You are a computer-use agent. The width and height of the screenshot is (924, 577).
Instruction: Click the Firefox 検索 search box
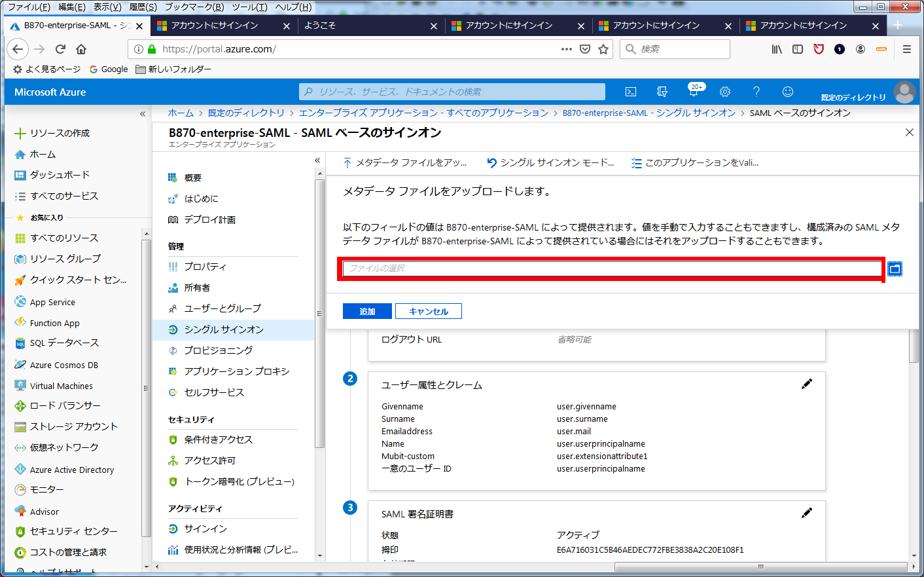tap(675, 49)
